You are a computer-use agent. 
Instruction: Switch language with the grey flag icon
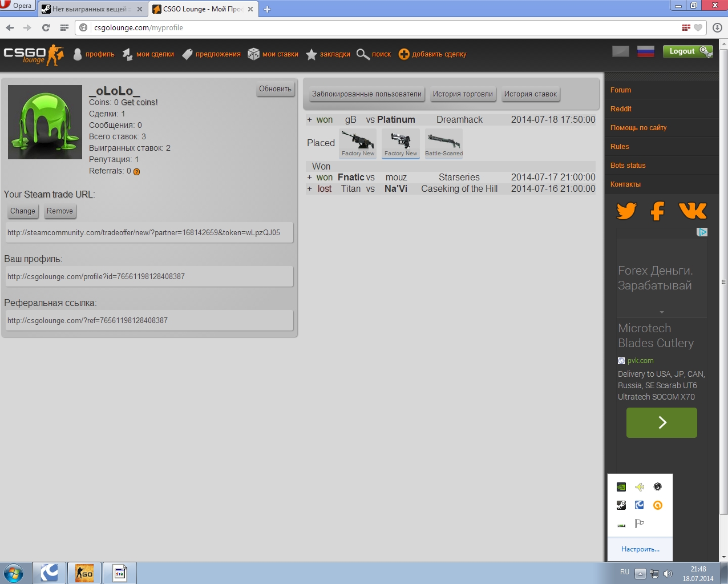coord(620,51)
